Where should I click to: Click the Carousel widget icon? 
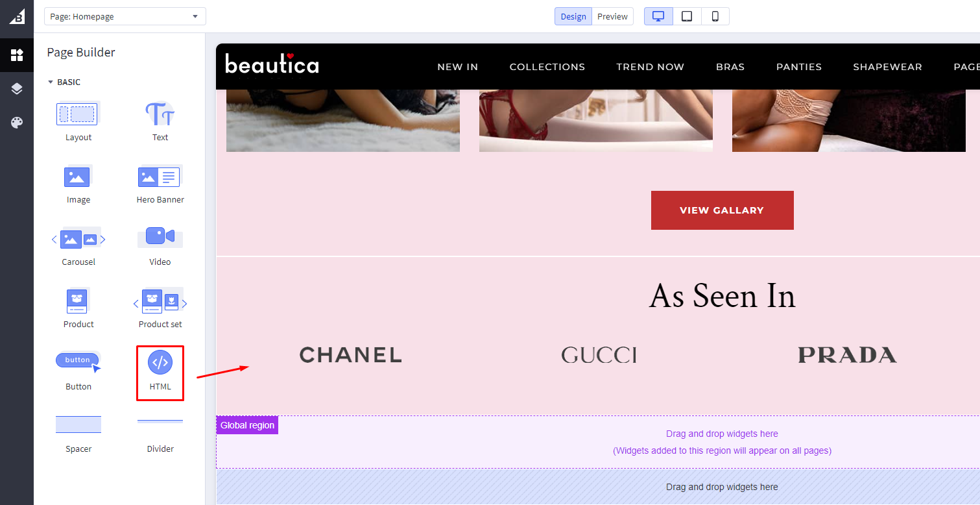click(78, 240)
